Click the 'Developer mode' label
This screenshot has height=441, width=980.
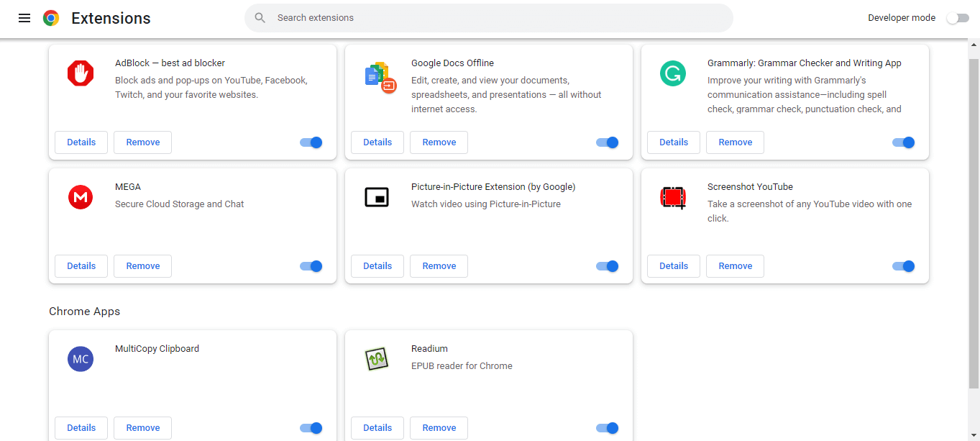point(902,18)
